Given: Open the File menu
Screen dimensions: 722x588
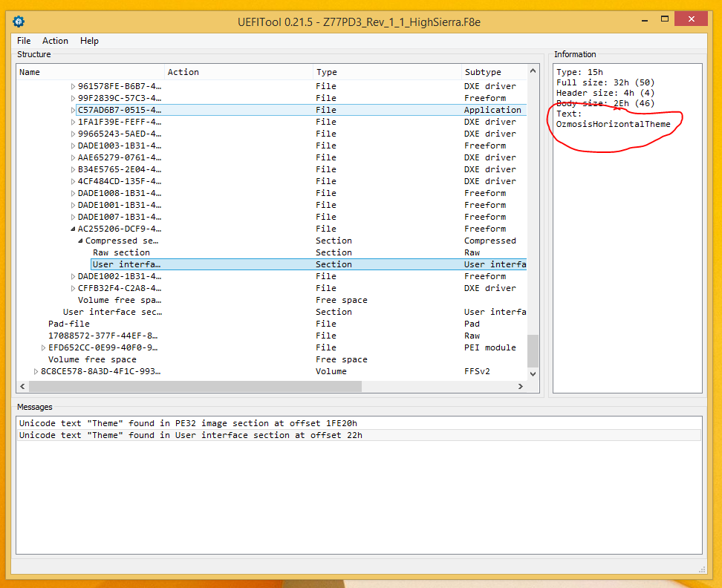Looking at the screenshot, I should tap(24, 41).
